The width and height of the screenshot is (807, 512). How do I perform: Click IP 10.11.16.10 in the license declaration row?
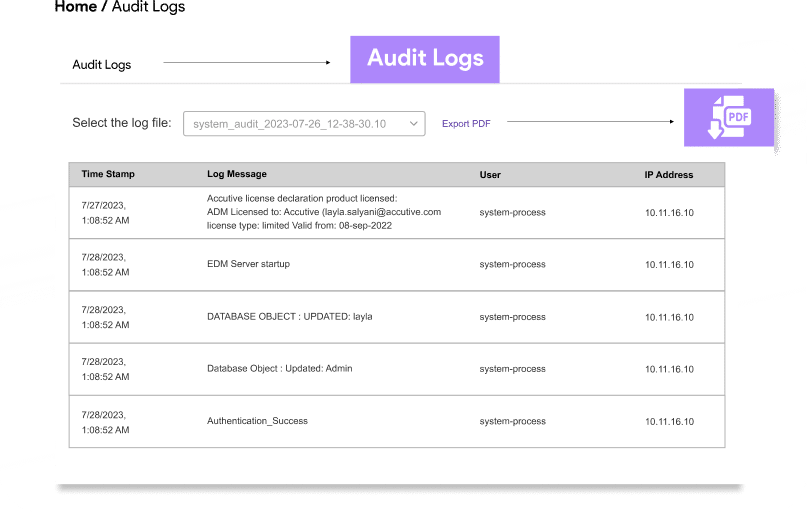669,213
